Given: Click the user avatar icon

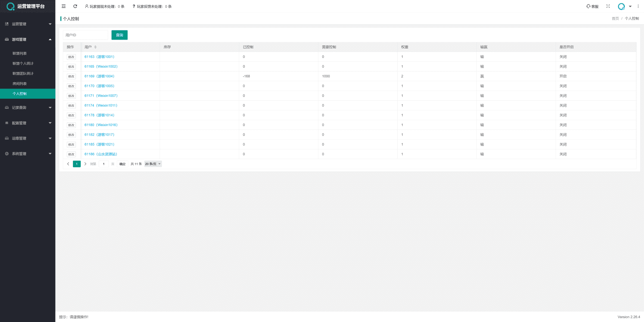Looking at the screenshot, I should pos(621,6).
